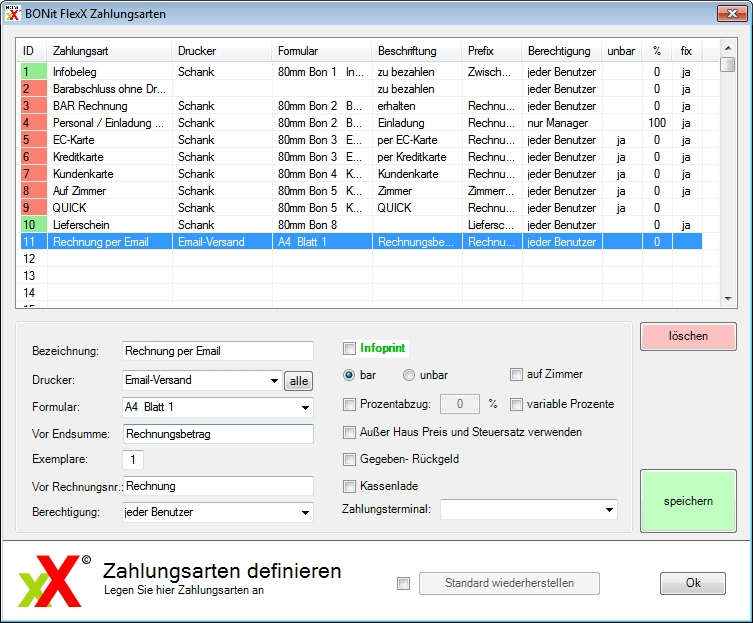Click the red löschen button
The height and width of the screenshot is (623, 753).
coord(688,336)
